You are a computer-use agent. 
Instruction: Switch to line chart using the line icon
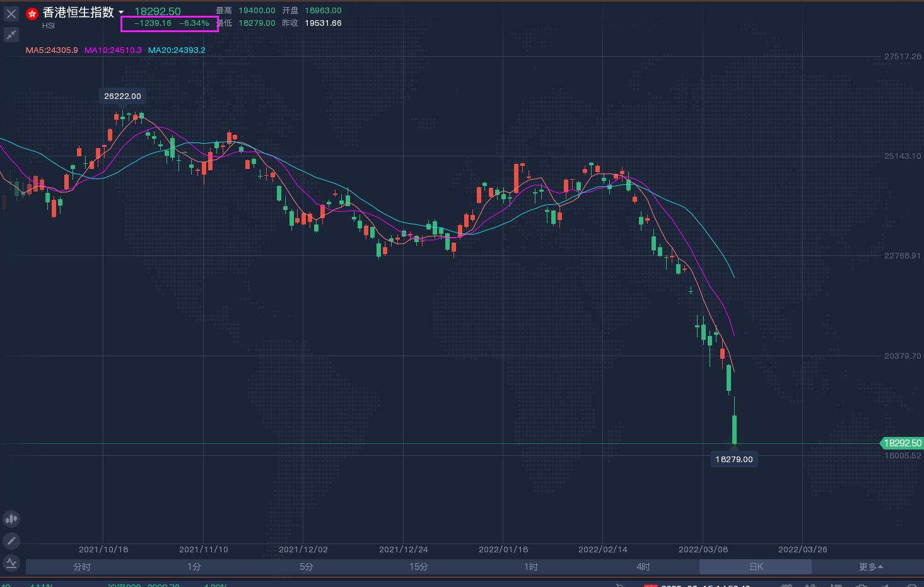(x=11, y=563)
